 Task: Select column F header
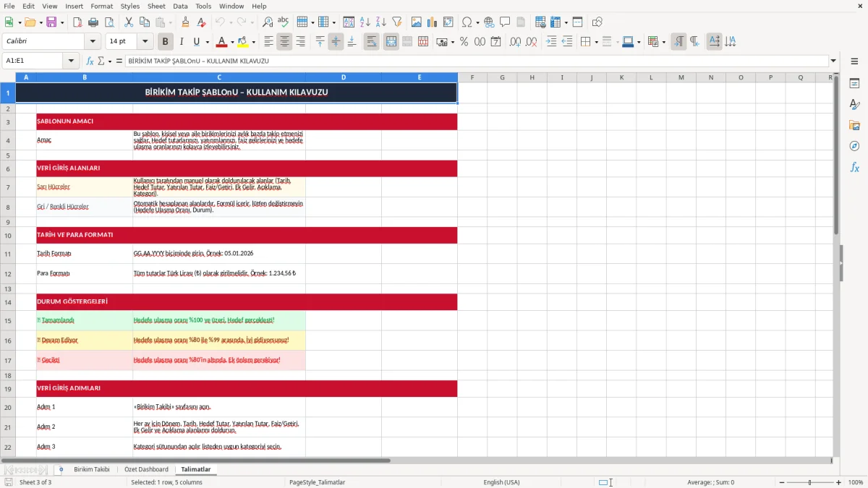(472, 77)
